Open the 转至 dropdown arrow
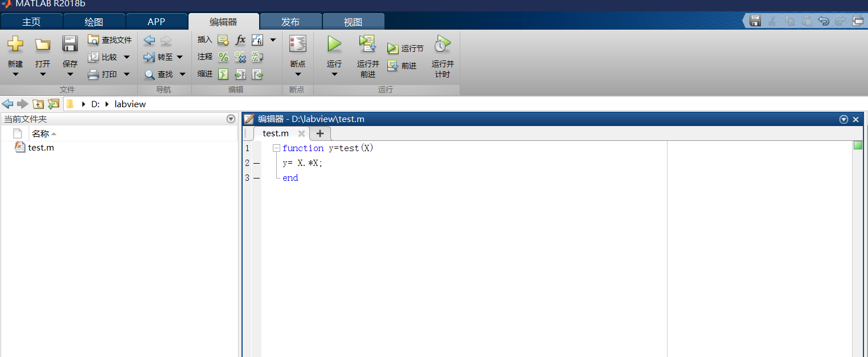The image size is (868, 357). pos(179,57)
